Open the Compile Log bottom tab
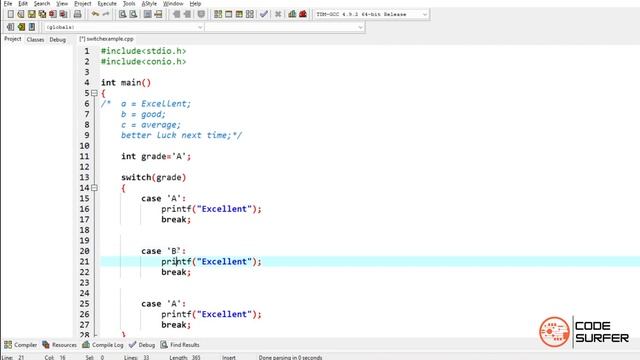The width and height of the screenshot is (640, 360). coord(102,345)
